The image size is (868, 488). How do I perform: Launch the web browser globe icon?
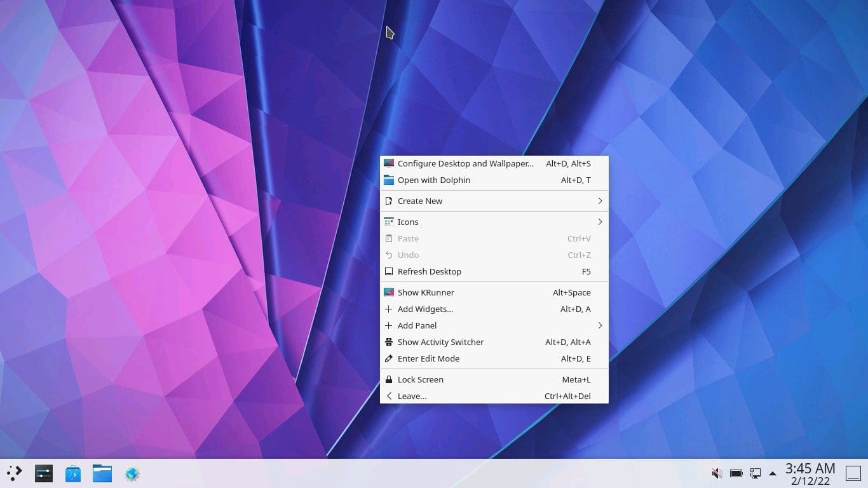click(132, 473)
